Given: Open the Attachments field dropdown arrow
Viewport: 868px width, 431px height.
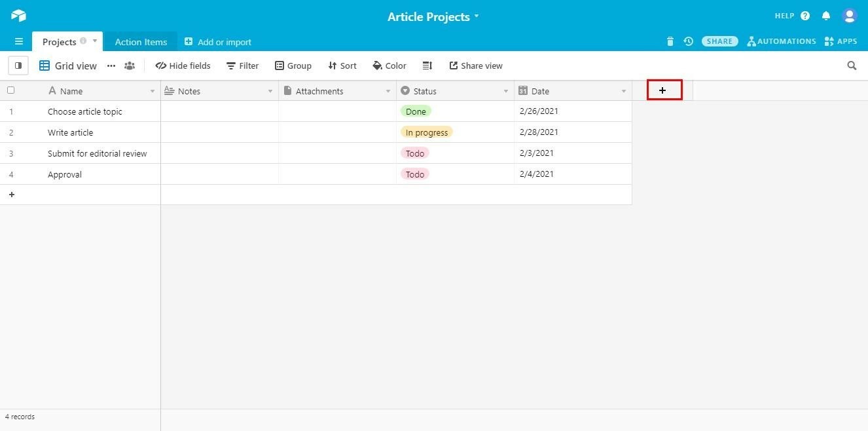Looking at the screenshot, I should (x=388, y=91).
